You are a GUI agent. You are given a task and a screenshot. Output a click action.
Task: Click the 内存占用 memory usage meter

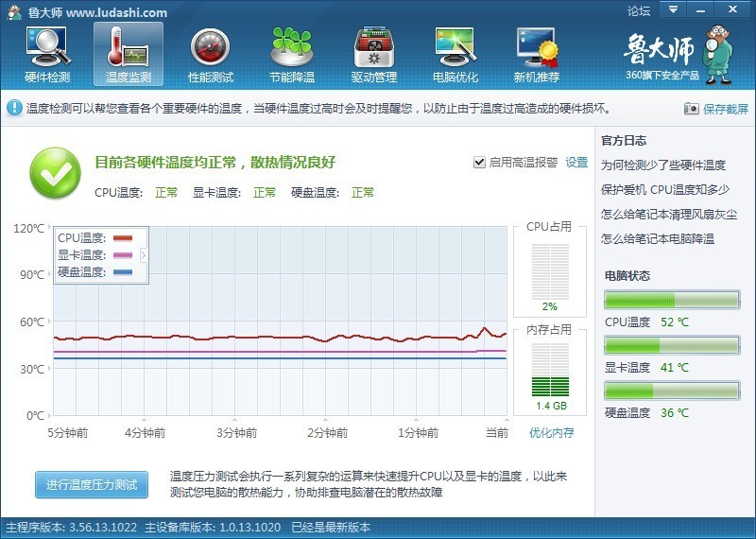point(550,371)
